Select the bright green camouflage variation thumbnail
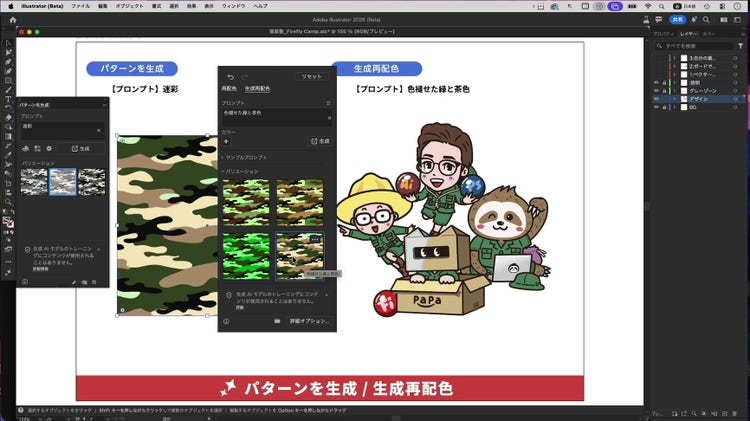Viewport: 750px width, 421px height. click(246, 254)
